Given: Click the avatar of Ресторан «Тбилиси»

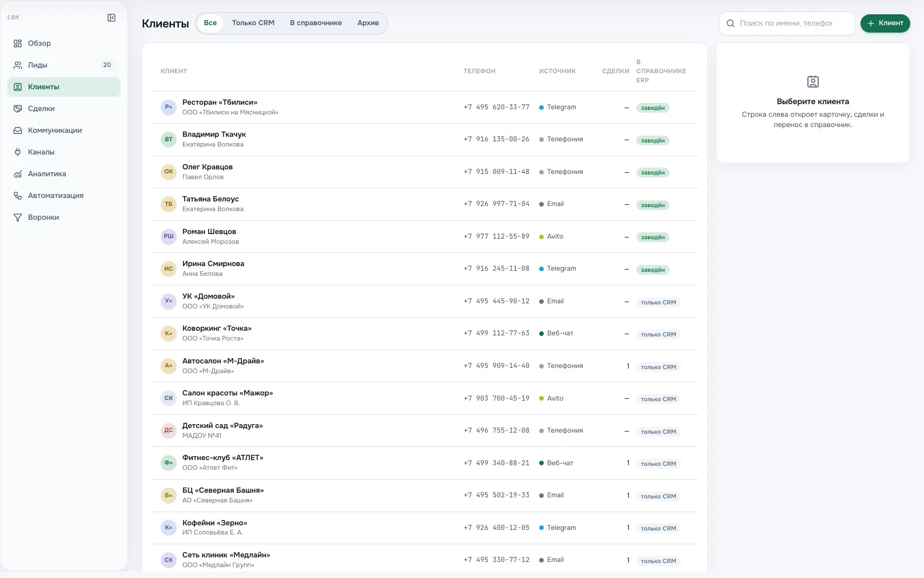Looking at the screenshot, I should coord(169,107).
